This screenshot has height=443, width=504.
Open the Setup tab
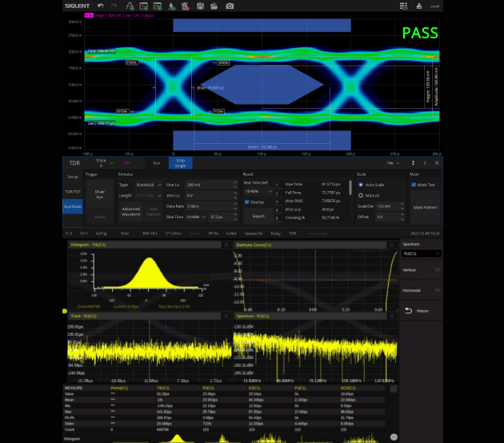tap(73, 176)
